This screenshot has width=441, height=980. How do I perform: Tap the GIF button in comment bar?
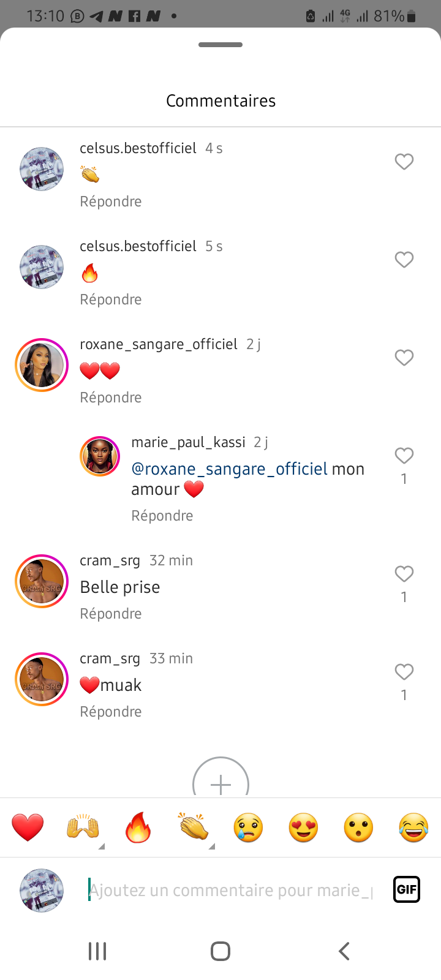click(407, 889)
